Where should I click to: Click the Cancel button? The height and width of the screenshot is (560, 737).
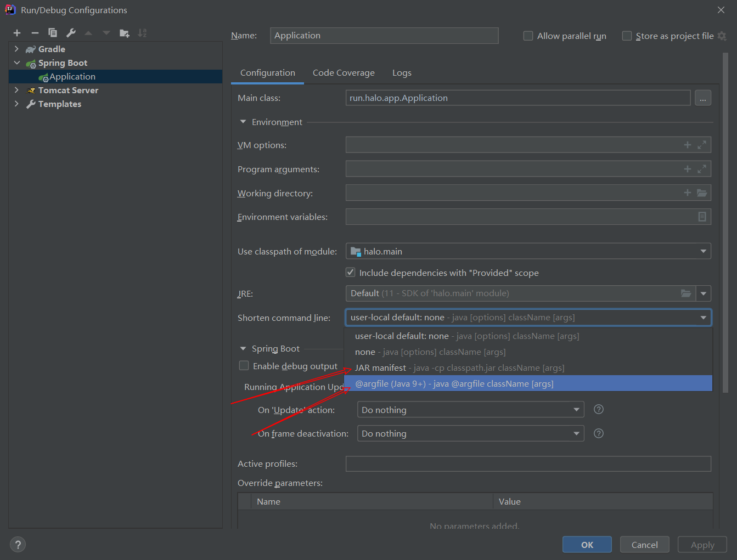[x=645, y=545]
